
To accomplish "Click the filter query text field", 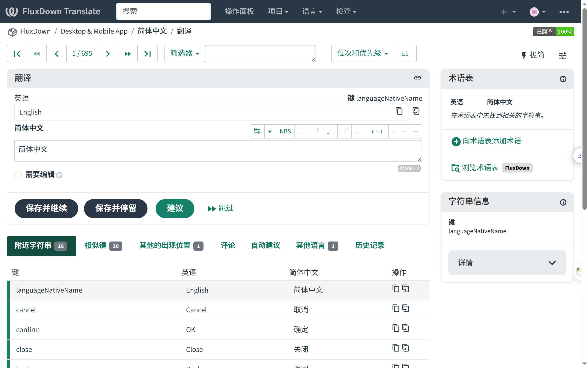I will 260,53.
